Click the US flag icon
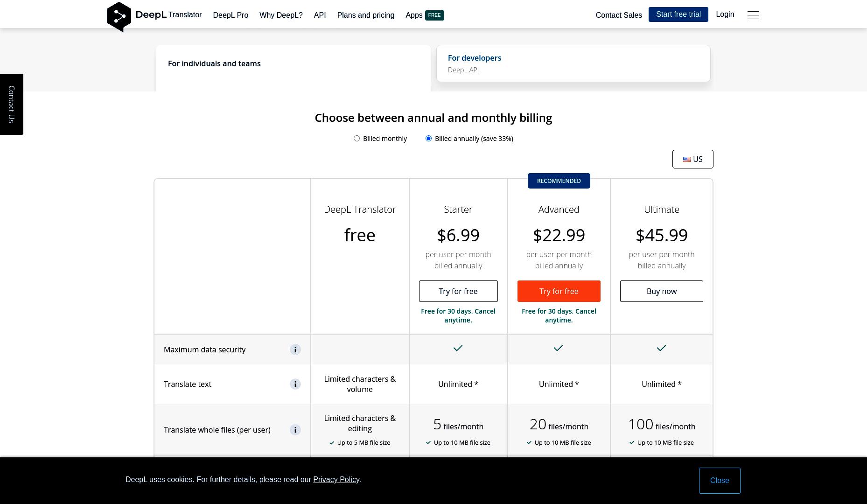 pyautogui.click(x=687, y=159)
